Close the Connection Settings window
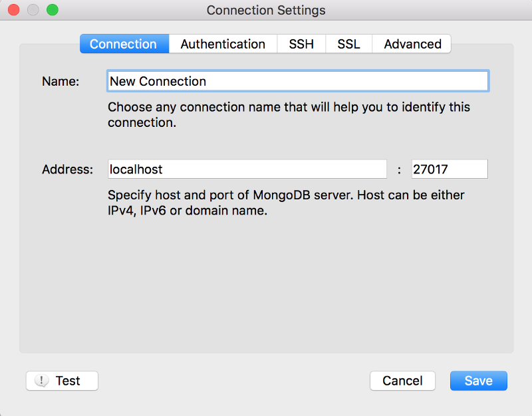The width and height of the screenshot is (532, 416). (x=14, y=11)
